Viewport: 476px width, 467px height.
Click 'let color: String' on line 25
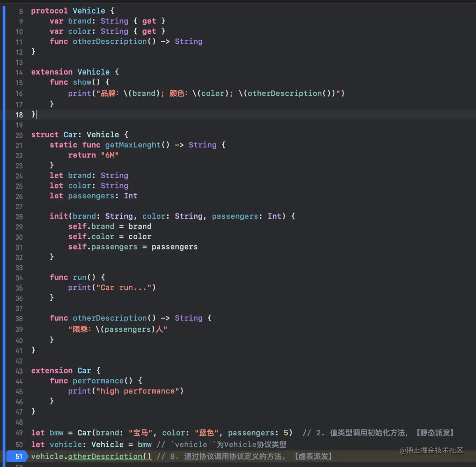(89, 186)
